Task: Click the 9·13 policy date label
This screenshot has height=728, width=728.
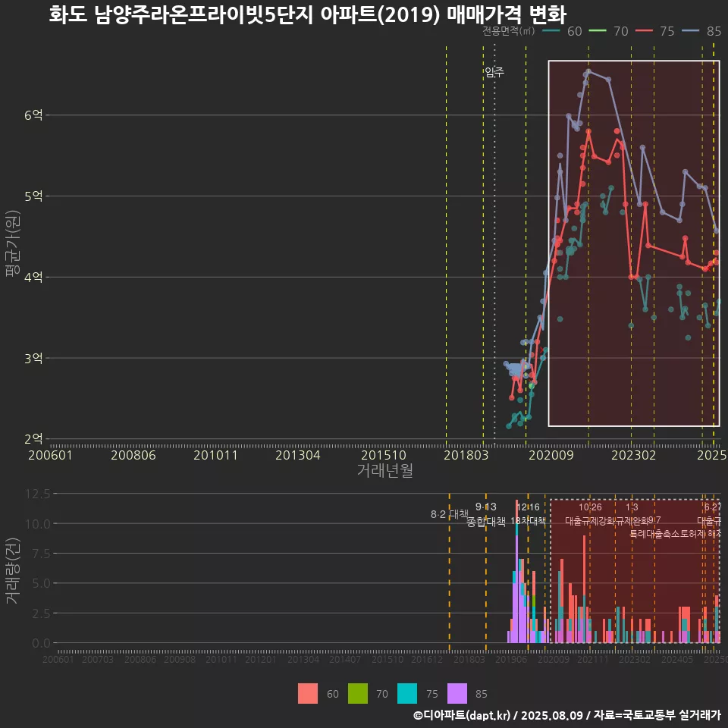Action: click(485, 507)
